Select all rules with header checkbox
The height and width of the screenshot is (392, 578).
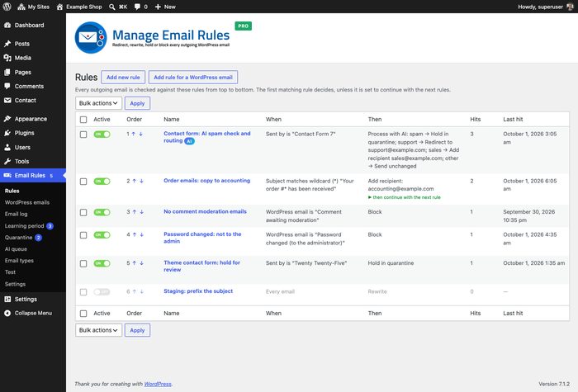point(83,120)
